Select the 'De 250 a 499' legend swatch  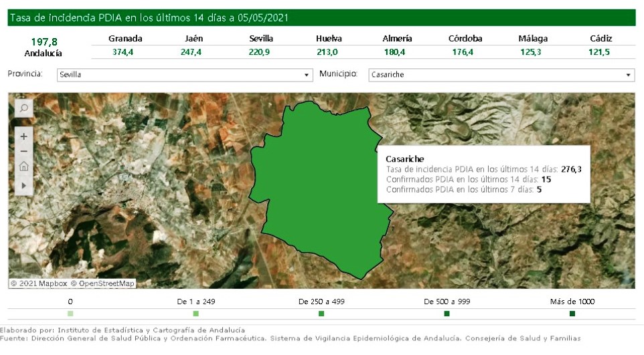(321, 314)
